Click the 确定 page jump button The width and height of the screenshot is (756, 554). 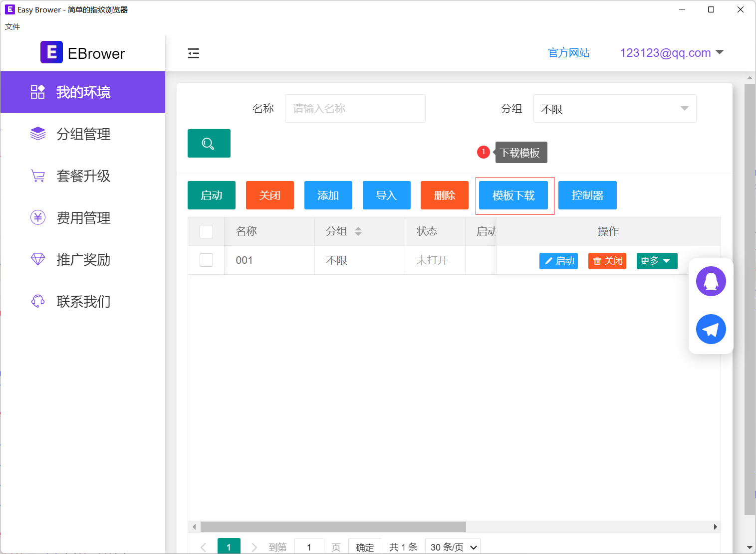[365, 547]
